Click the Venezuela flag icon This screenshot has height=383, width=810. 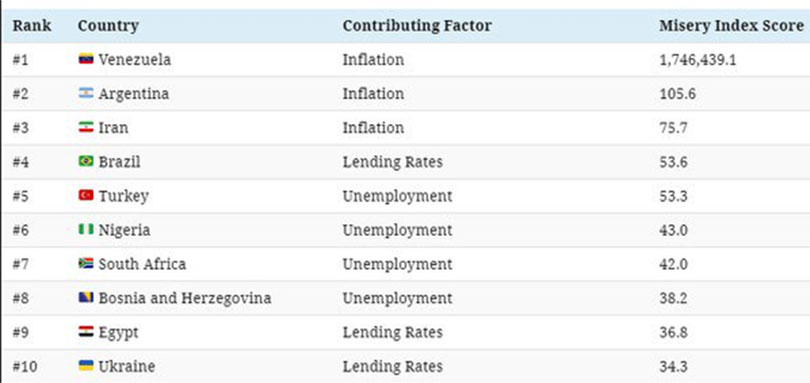(x=86, y=59)
